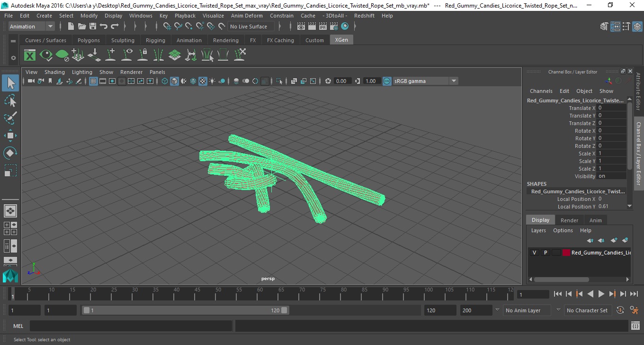This screenshot has width=644, height=345.
Task: Click the IPR render icon
Action: coord(323,27)
